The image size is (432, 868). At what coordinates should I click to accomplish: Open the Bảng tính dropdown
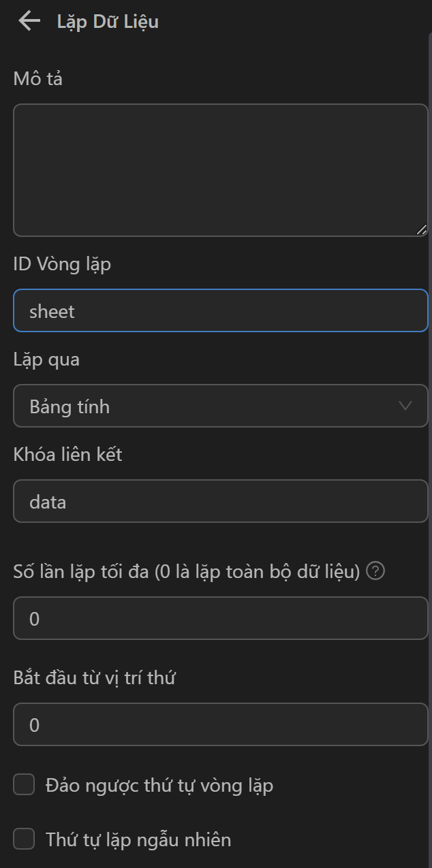pyautogui.click(x=220, y=407)
